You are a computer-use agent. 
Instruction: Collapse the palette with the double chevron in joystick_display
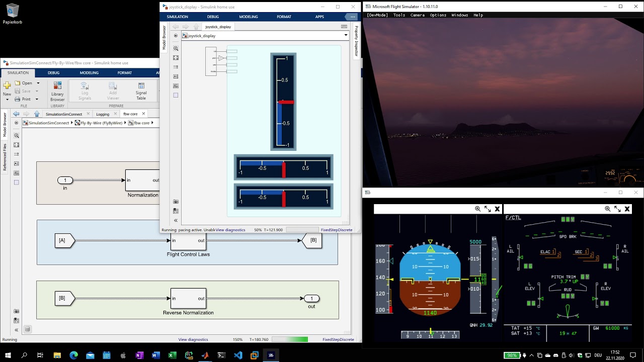click(176, 220)
